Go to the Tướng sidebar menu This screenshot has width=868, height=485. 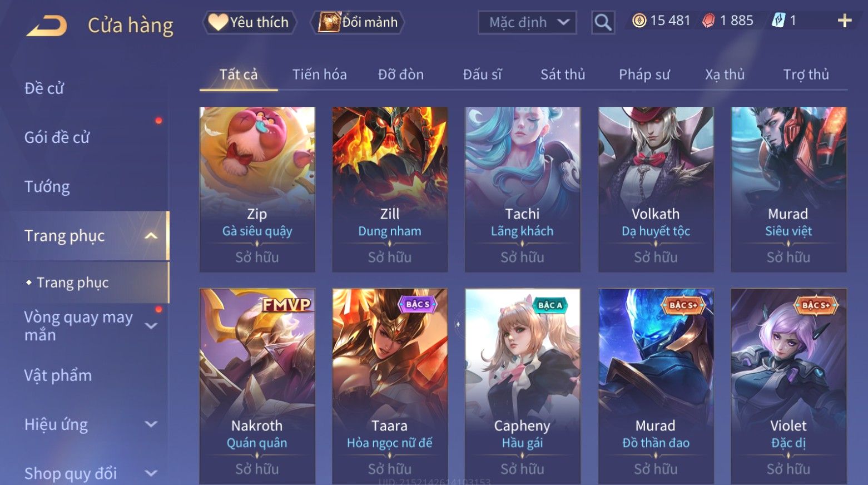click(x=47, y=186)
